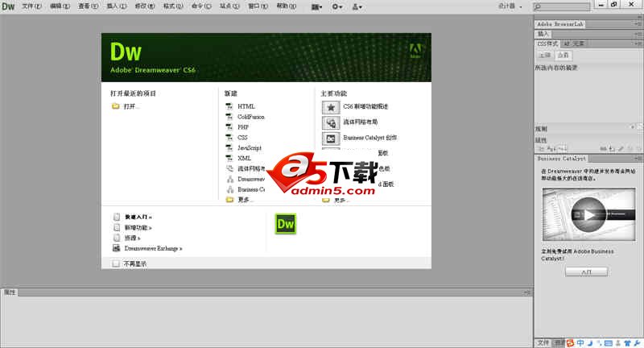Click the 打开 folder icon under recent items
The image size is (644, 348).
[115, 106]
